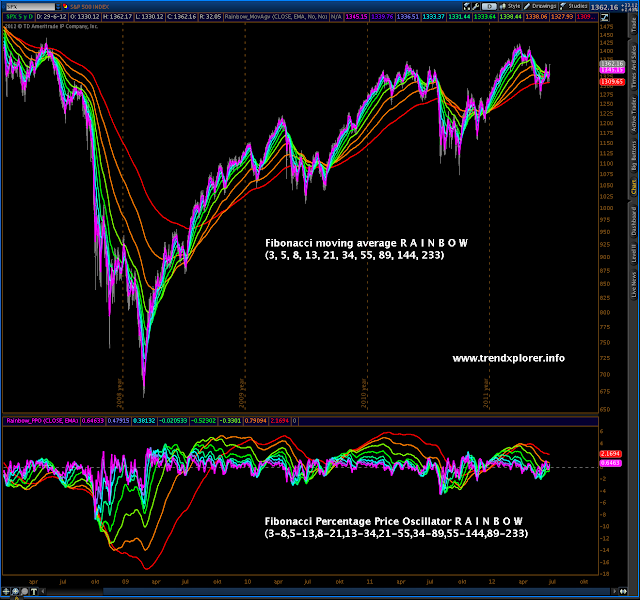Viewport: 640px width, 600px height.
Task: Click the left scroll arrow on time axis
Action: tap(43, 591)
